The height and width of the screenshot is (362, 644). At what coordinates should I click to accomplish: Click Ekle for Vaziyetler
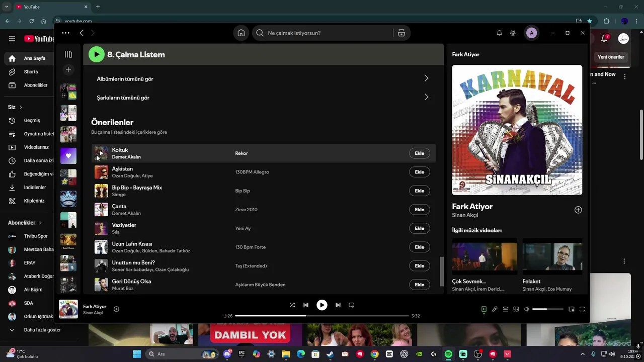[x=420, y=228]
